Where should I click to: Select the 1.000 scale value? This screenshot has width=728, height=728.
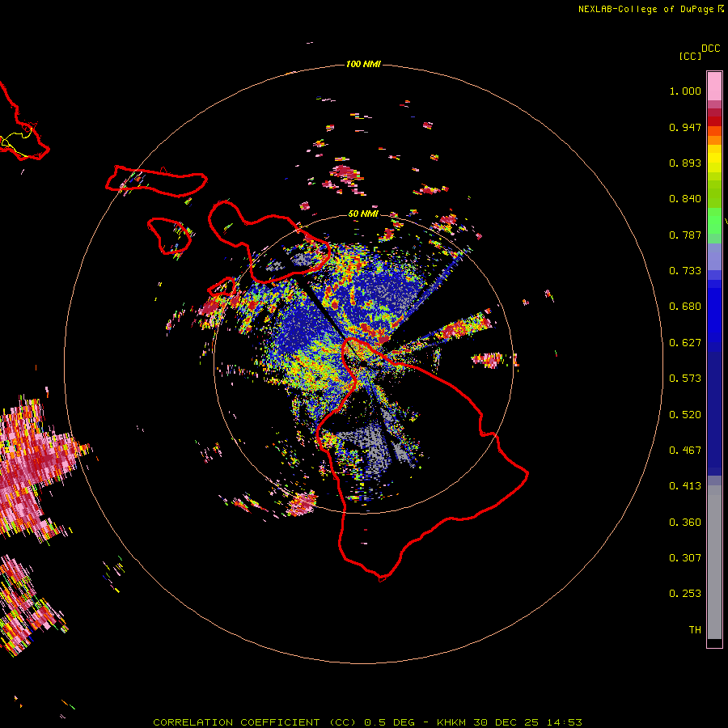pos(685,91)
